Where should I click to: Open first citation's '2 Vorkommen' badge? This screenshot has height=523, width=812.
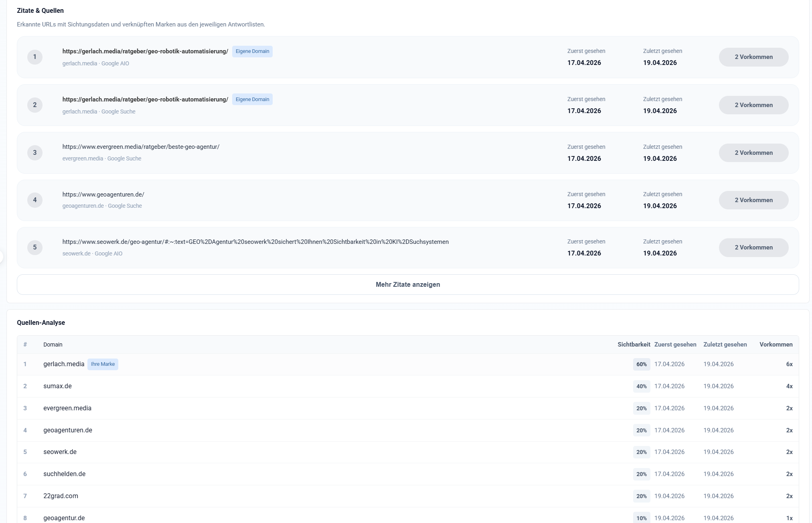click(753, 57)
